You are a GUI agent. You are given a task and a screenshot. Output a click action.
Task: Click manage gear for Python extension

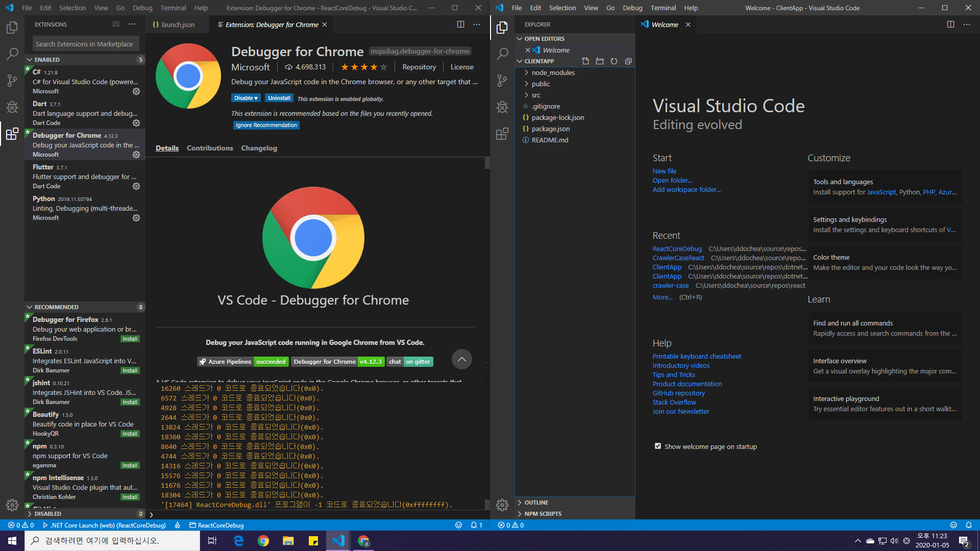click(136, 218)
